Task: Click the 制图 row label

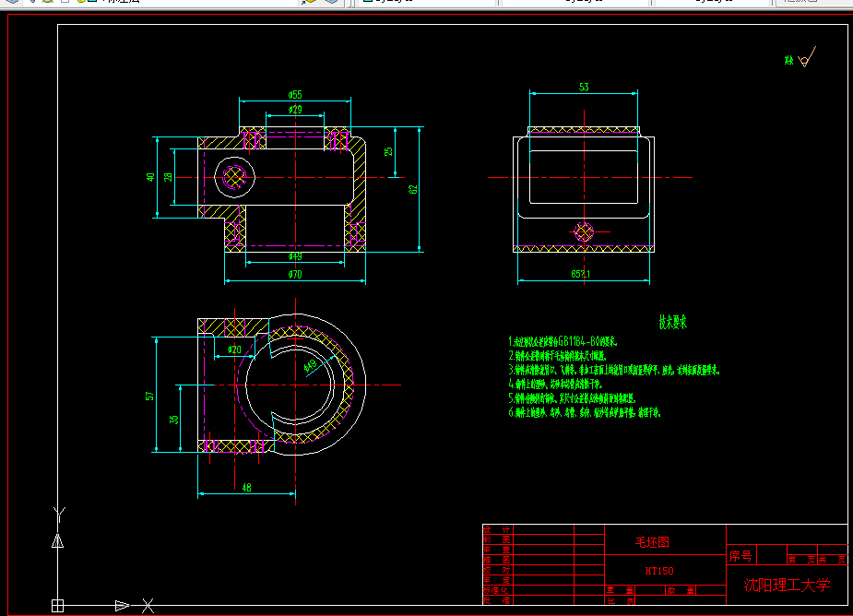Action: (x=497, y=539)
